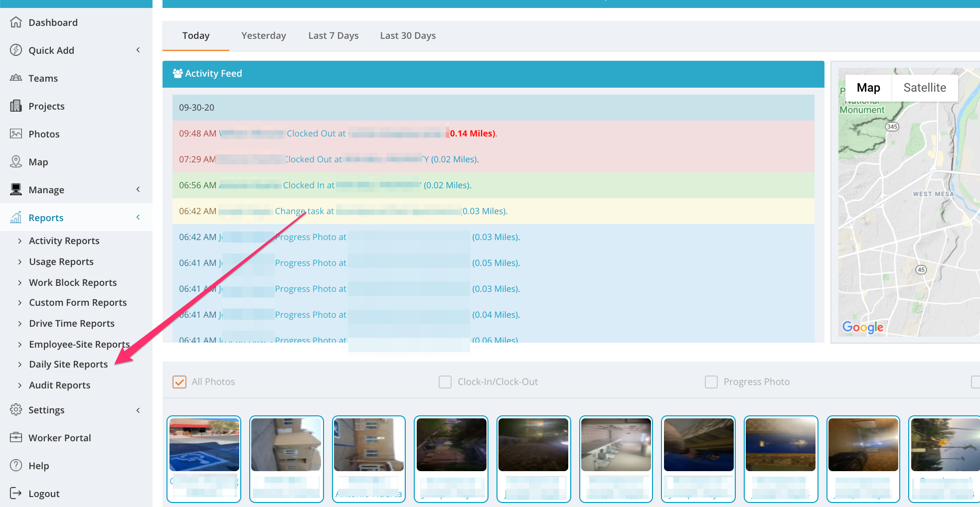
Task: Switch to the Yesterday tab
Action: (x=264, y=36)
